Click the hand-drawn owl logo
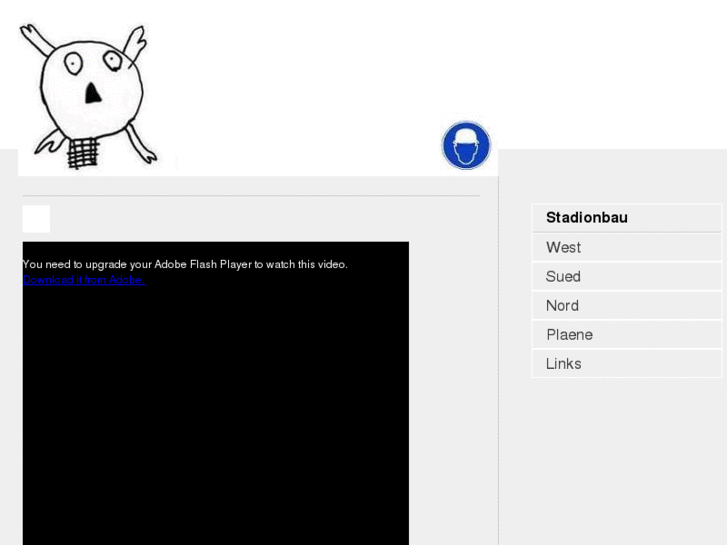Image resolution: width=727 pixels, height=545 pixels. (88, 96)
